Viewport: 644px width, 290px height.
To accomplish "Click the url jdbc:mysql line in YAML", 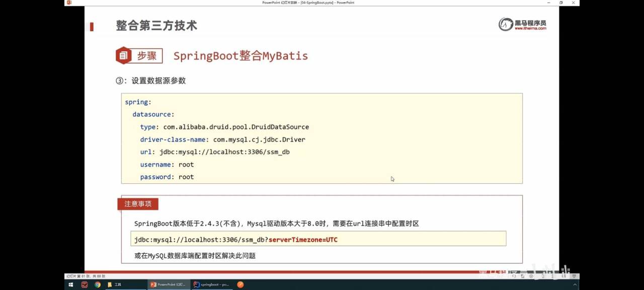I will click(215, 152).
